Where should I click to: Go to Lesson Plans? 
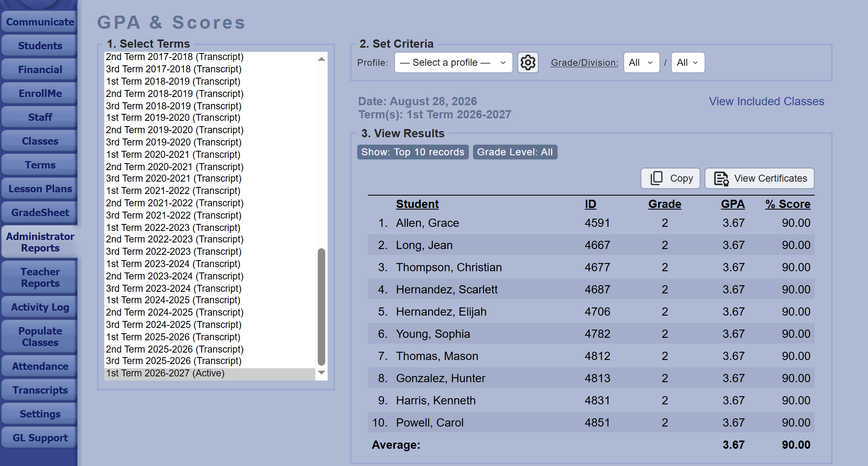coord(40,189)
